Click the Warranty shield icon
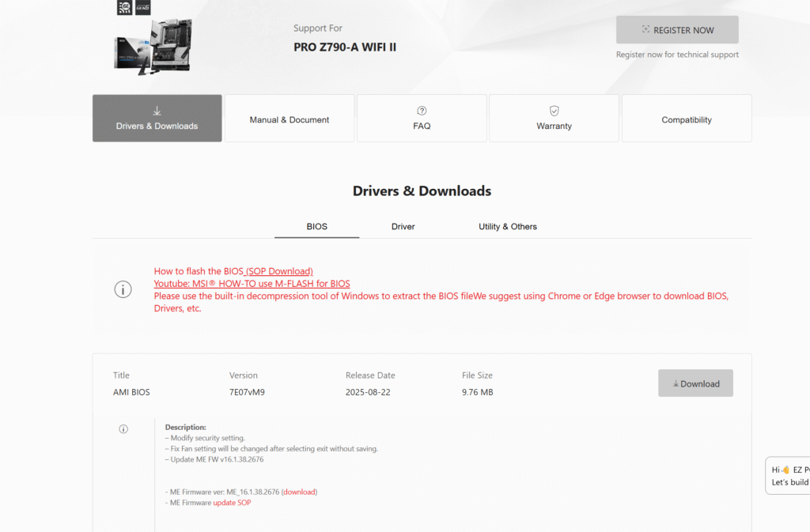The image size is (810, 532). tap(554, 111)
